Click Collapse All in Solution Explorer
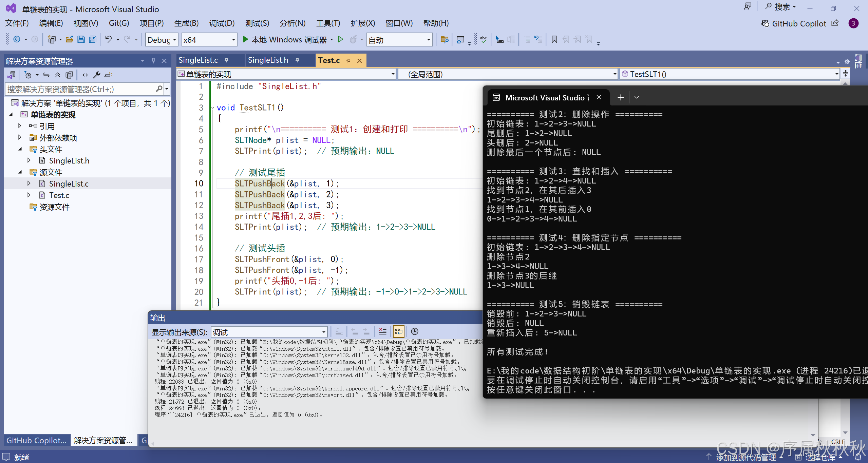868x463 pixels. pyautogui.click(x=58, y=75)
